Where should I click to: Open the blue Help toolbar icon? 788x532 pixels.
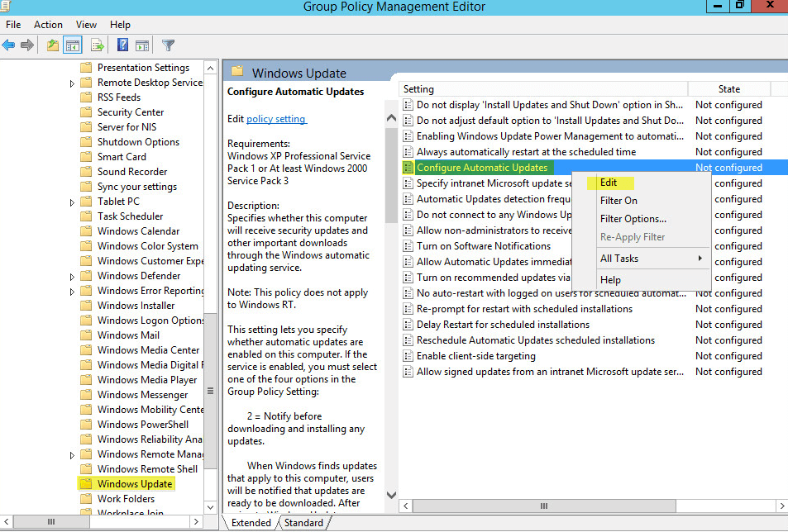tap(122, 45)
